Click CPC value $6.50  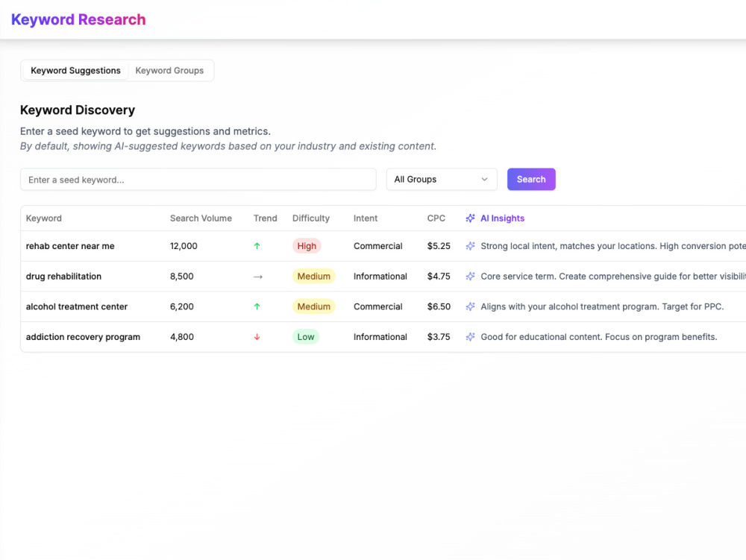[439, 306]
